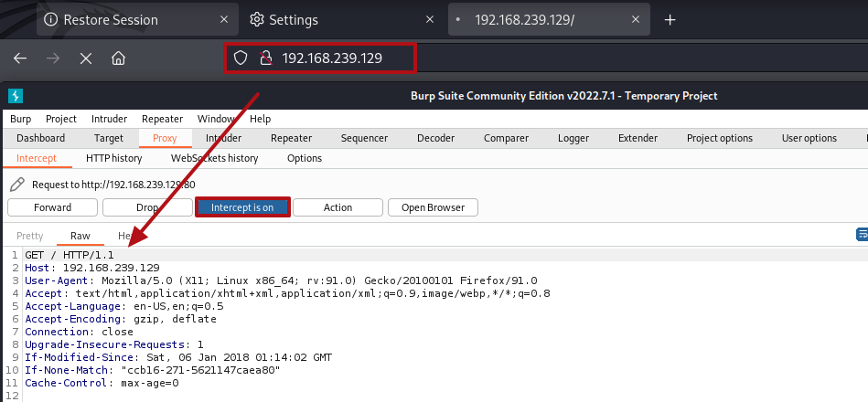Image resolution: width=868 pixels, height=402 pixels.
Task: Open the Decoder tab
Action: click(435, 138)
